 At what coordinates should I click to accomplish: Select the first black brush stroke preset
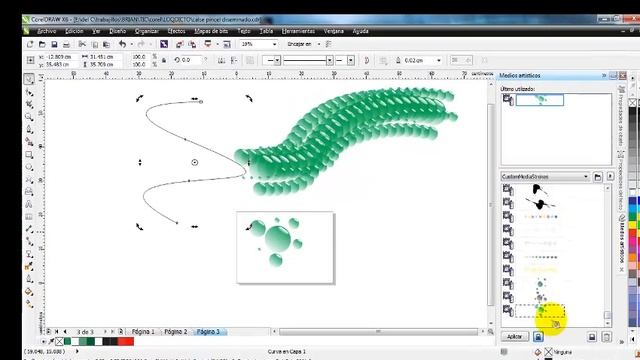[540, 189]
